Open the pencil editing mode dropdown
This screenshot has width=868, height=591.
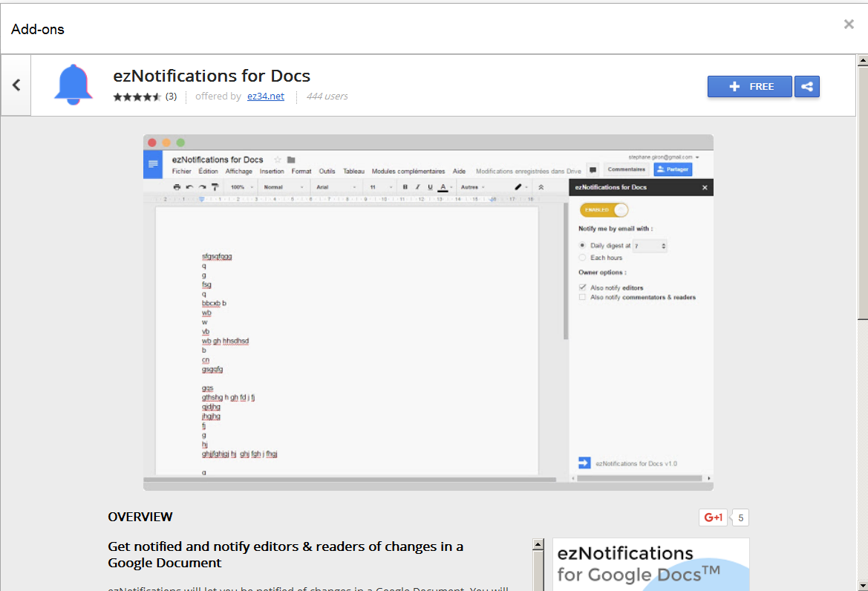[521, 187]
